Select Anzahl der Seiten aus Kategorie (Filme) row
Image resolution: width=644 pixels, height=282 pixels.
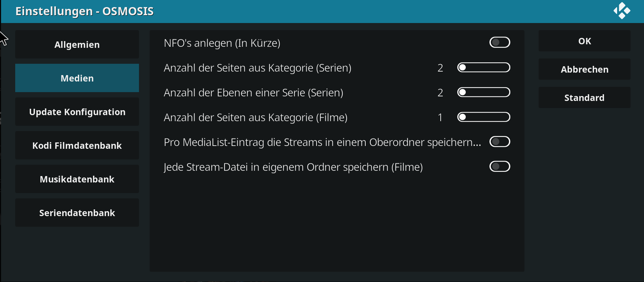tap(337, 117)
